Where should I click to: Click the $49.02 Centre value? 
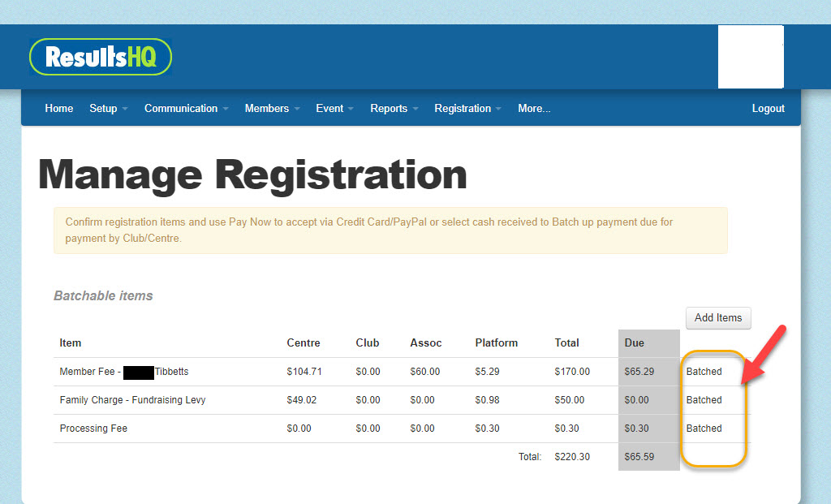302,399
